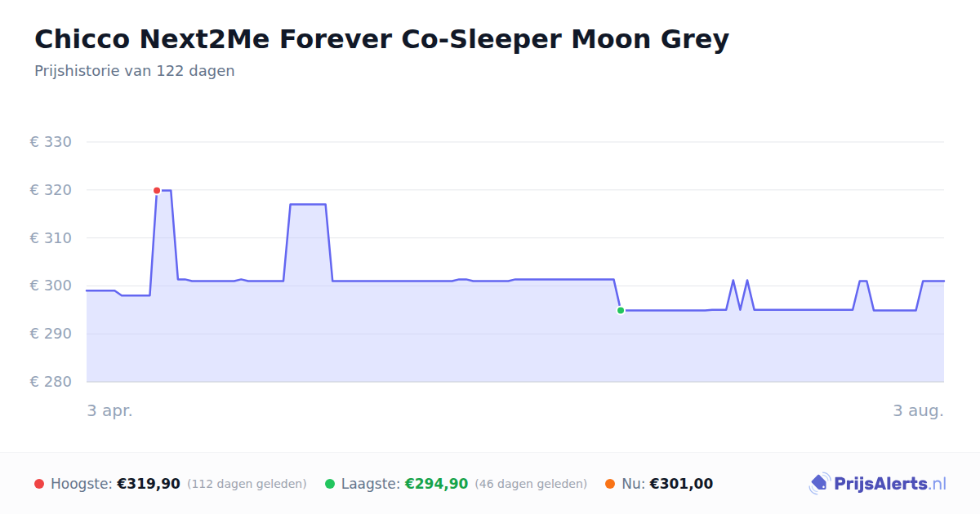
Task: Click the €319,90 highest price value
Action: pos(149,484)
